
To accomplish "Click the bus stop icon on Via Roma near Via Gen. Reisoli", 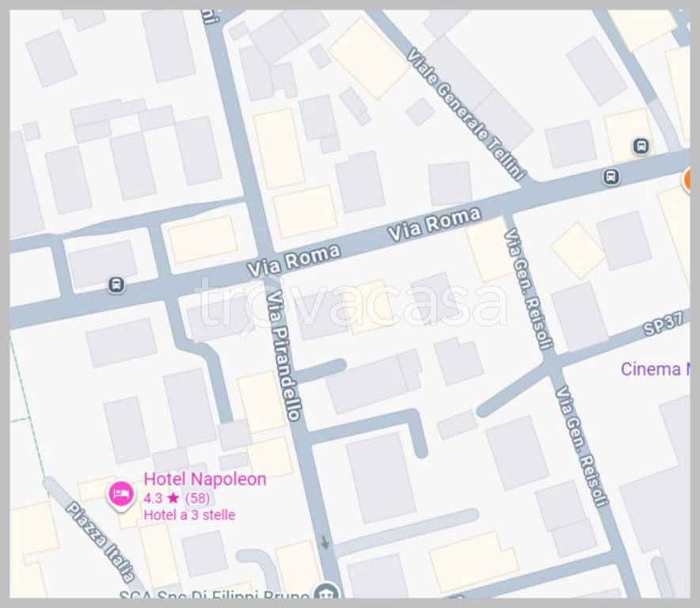I will pyautogui.click(x=611, y=176).
